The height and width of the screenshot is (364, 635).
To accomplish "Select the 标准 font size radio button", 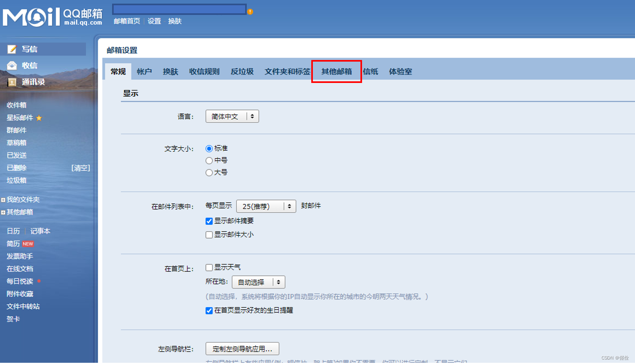I will [209, 149].
